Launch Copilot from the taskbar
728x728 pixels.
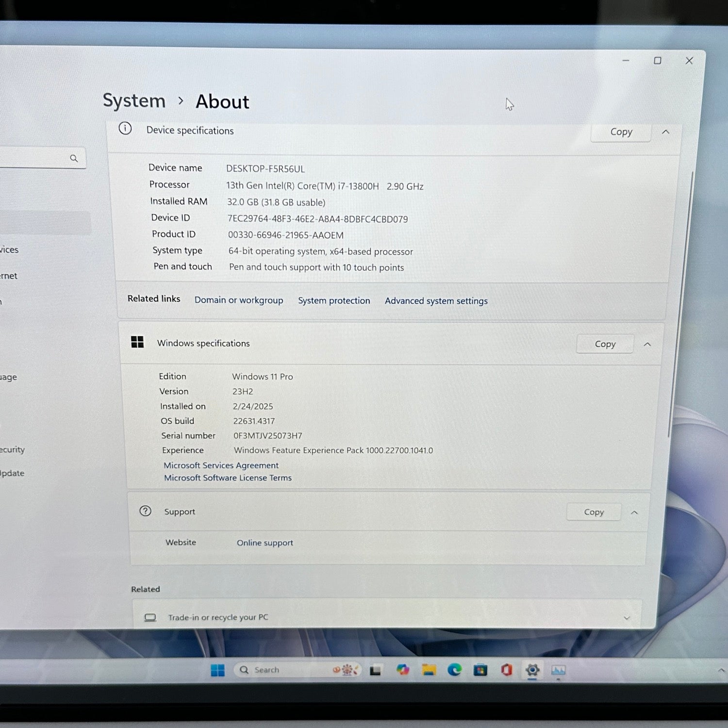point(402,670)
